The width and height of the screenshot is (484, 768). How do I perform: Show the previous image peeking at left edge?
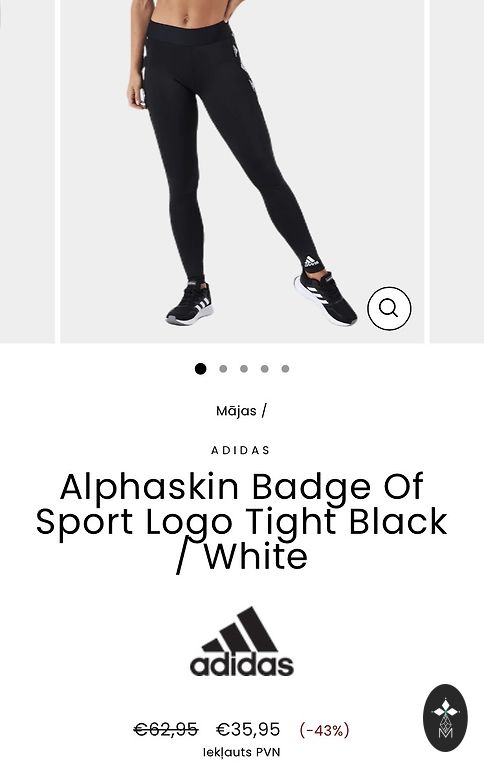pos(27,171)
